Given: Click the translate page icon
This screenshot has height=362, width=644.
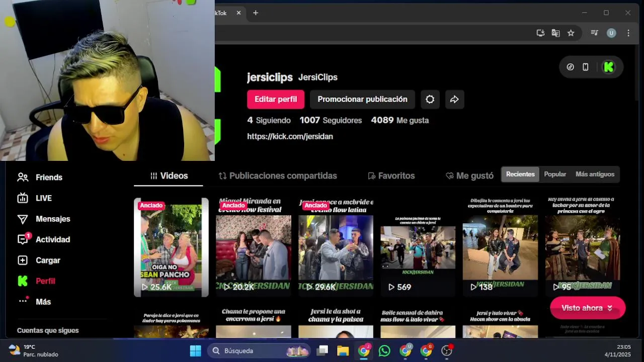Looking at the screenshot, I should 555,33.
